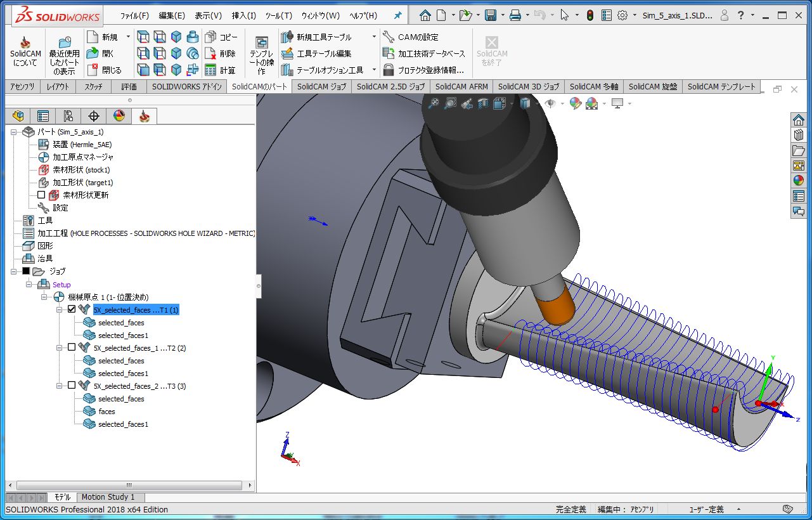The height and width of the screenshot is (520, 812).
Task: Switch to SolidCAM 旋盤 tab
Action: (653, 87)
